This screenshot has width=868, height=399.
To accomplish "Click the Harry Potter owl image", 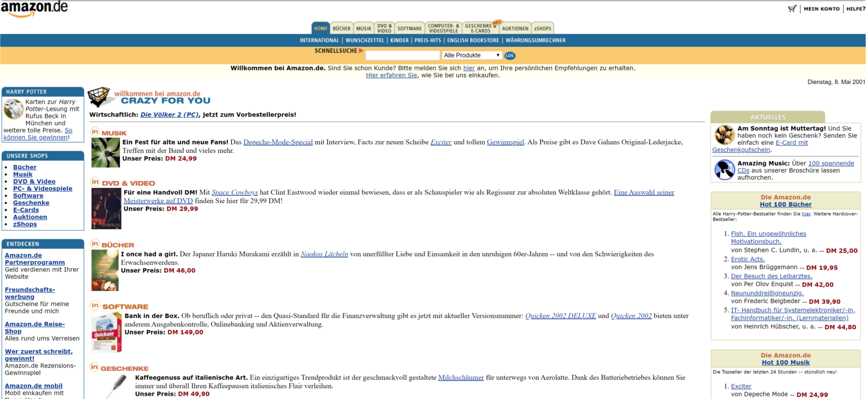I will coord(14,109).
